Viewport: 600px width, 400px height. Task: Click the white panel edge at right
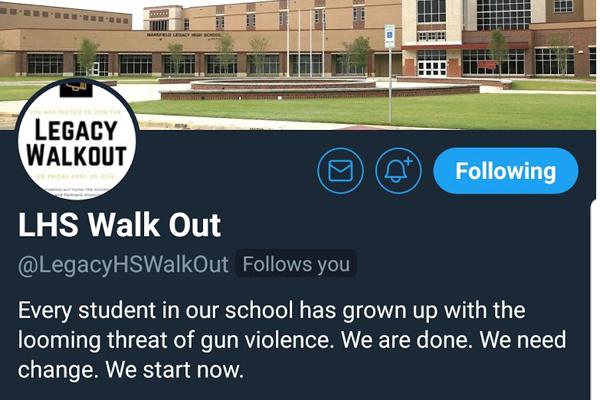595,300
